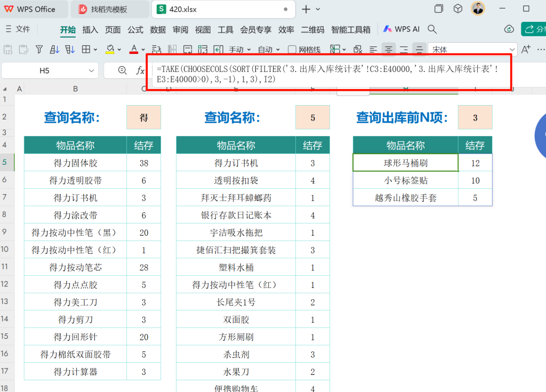Viewport: 546px width, 392px height.
Task: Switch to the 公式 ribbon tab
Action: click(x=135, y=30)
